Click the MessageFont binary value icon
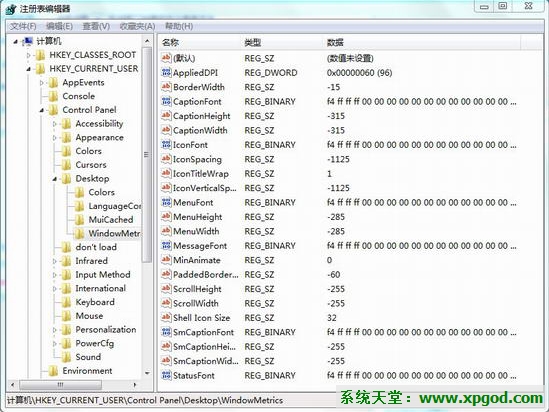The height and width of the screenshot is (412, 549). [166, 245]
